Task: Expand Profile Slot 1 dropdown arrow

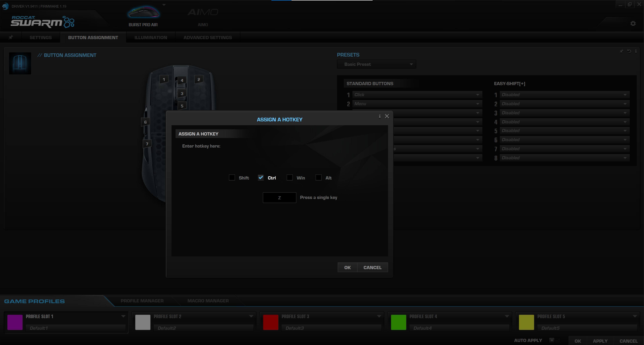Action: (123, 316)
